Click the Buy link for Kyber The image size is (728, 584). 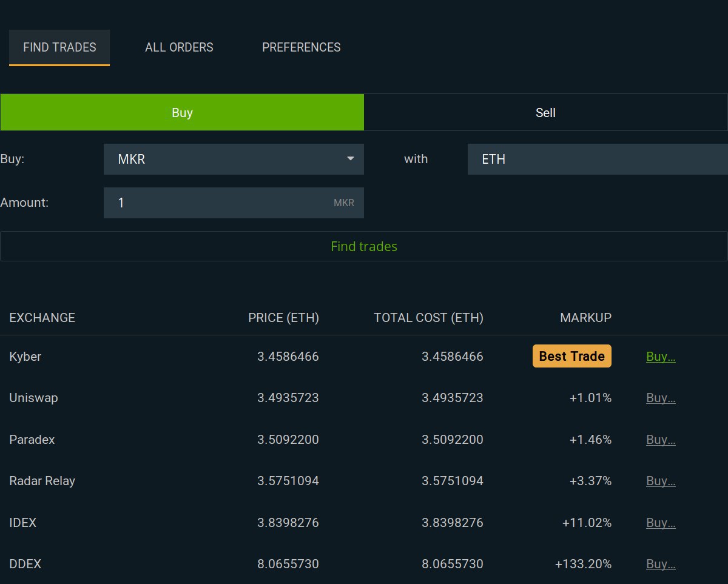coord(661,357)
